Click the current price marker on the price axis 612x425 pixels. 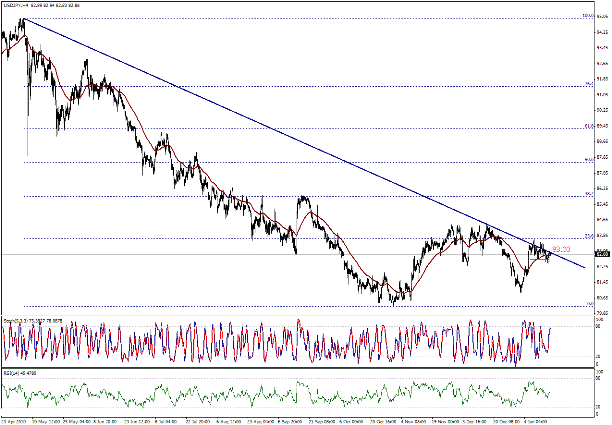[x=592, y=255]
